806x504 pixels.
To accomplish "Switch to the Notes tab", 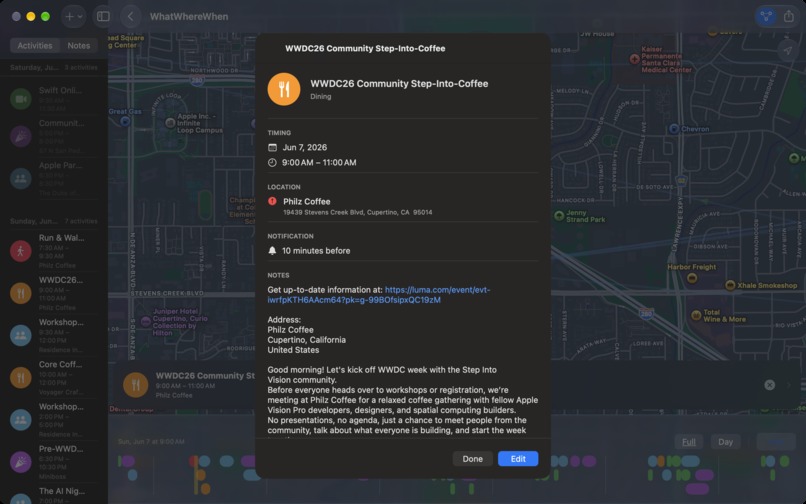I will point(79,45).
